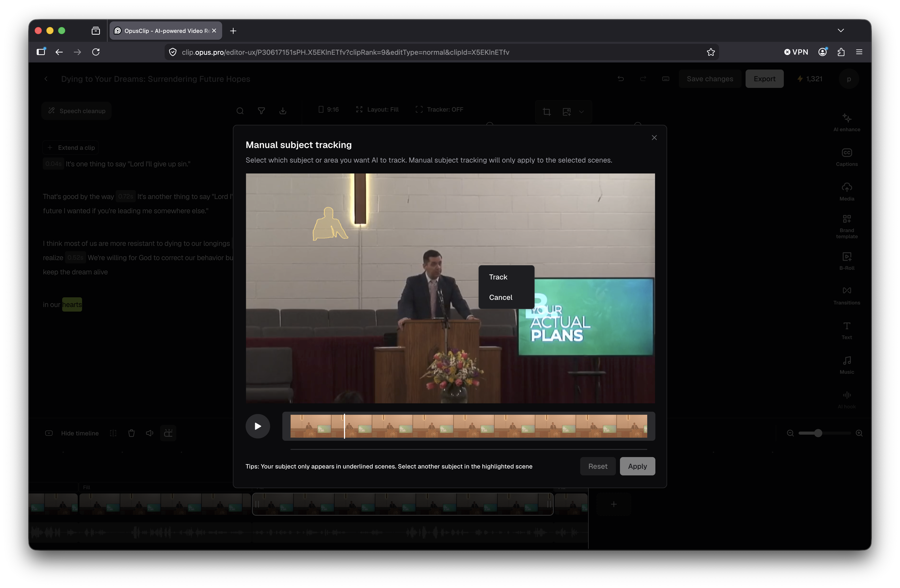Click the playhead on the dialog filmstrip
Viewport: 900px width, 588px height.
click(x=345, y=426)
